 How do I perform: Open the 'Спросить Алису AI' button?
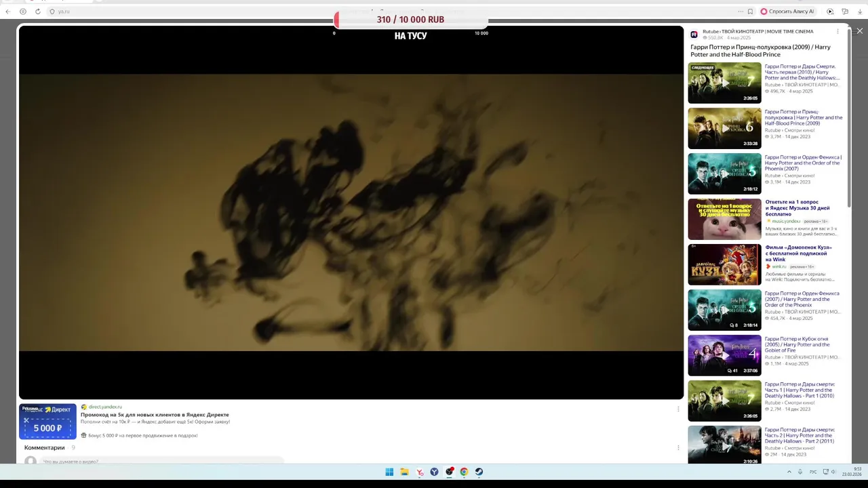click(787, 12)
